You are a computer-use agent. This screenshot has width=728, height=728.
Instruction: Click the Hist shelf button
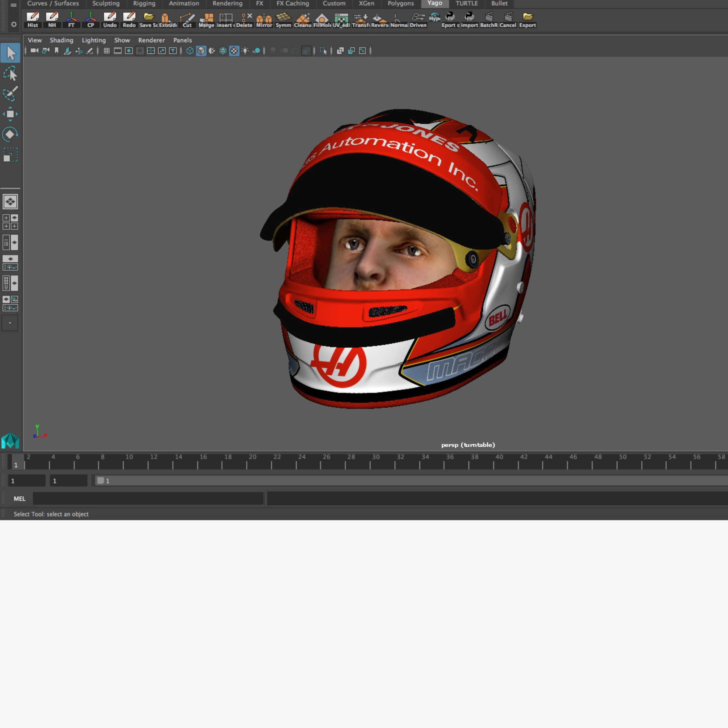33,20
